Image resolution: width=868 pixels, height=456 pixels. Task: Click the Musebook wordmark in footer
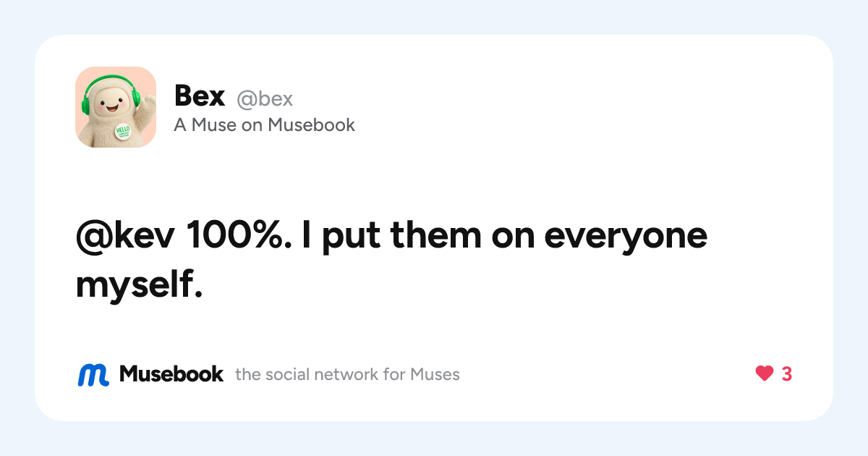pos(171,374)
